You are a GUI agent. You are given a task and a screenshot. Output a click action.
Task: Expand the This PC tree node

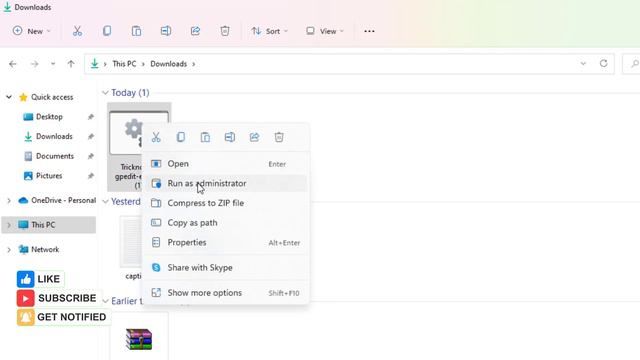click(9, 225)
